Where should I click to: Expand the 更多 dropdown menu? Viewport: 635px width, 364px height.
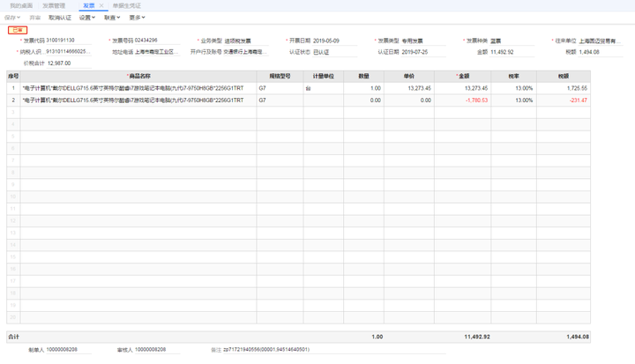[x=137, y=18]
